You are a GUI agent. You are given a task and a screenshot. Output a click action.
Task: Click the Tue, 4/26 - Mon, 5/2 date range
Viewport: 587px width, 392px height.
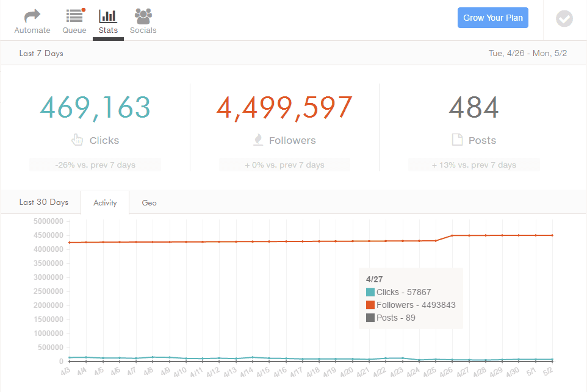point(528,53)
